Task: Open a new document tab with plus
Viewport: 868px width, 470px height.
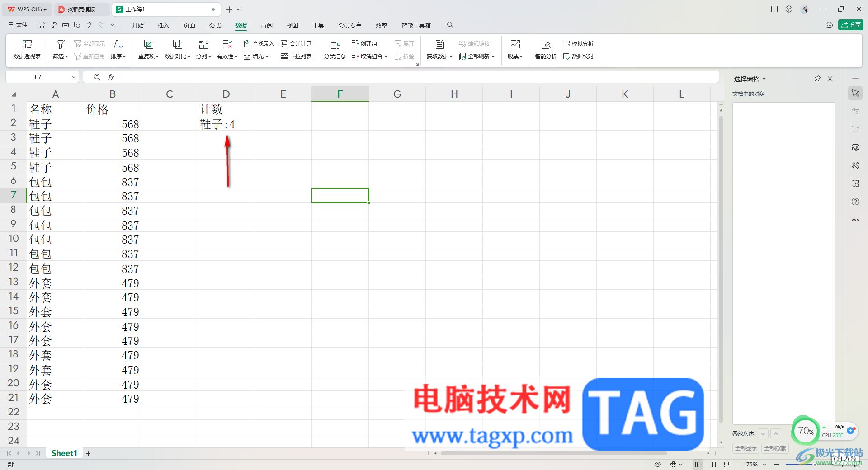Action: tap(229, 9)
